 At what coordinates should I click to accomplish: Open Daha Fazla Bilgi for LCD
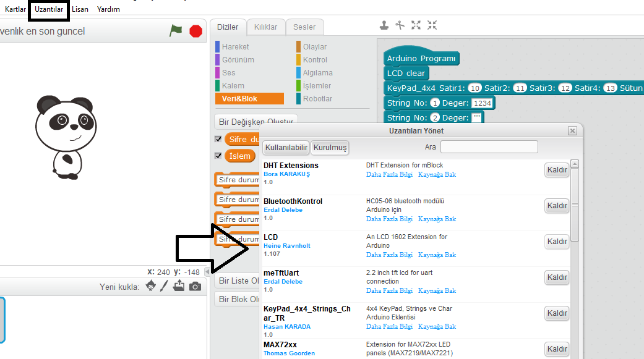click(389, 255)
